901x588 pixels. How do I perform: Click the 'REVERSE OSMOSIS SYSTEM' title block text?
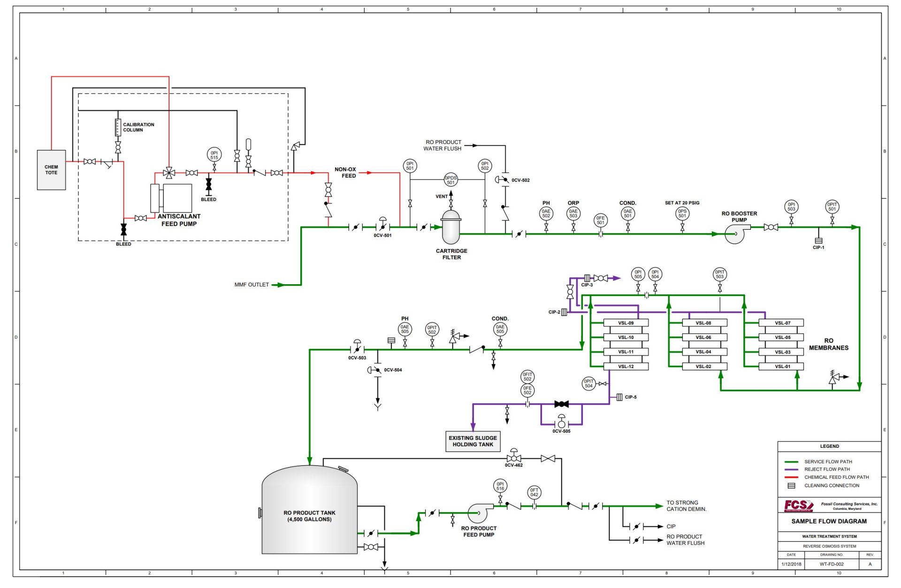(829, 546)
